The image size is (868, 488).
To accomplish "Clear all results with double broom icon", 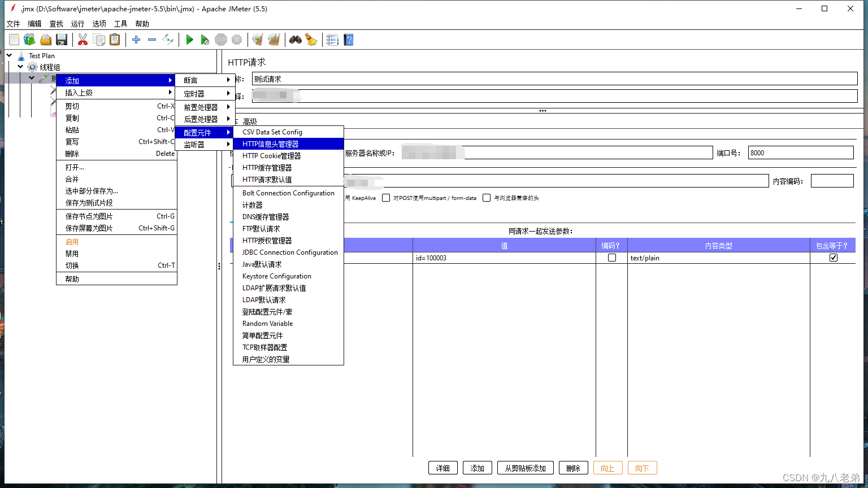I will [274, 40].
